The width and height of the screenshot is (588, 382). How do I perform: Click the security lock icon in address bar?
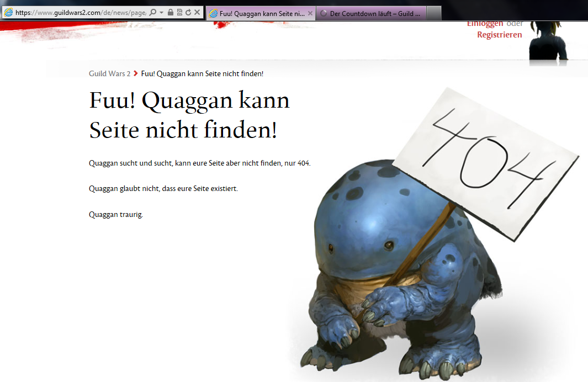[171, 12]
